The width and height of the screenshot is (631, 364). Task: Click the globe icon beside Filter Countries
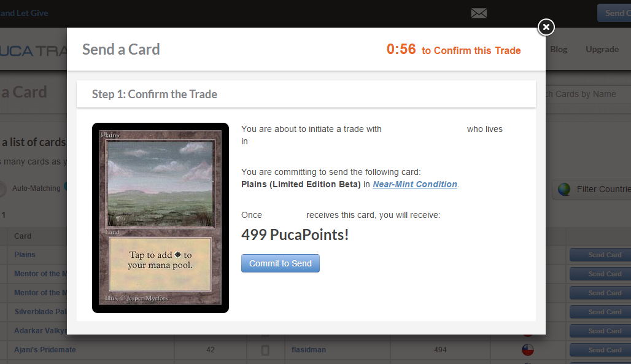564,189
